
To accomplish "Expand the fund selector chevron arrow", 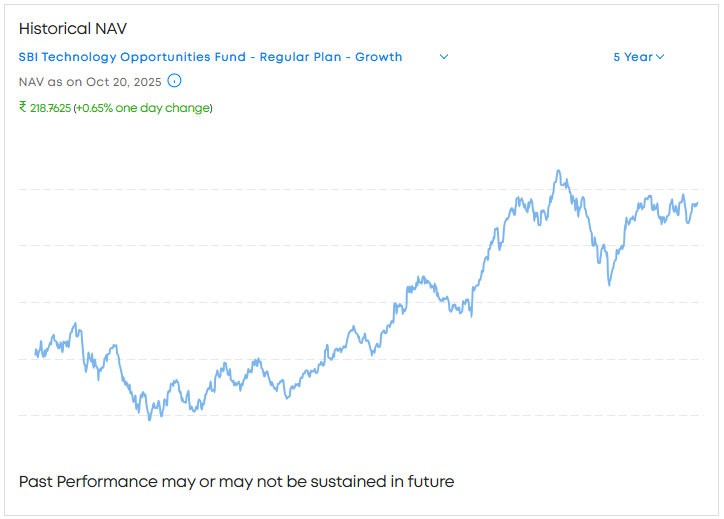I will point(444,57).
